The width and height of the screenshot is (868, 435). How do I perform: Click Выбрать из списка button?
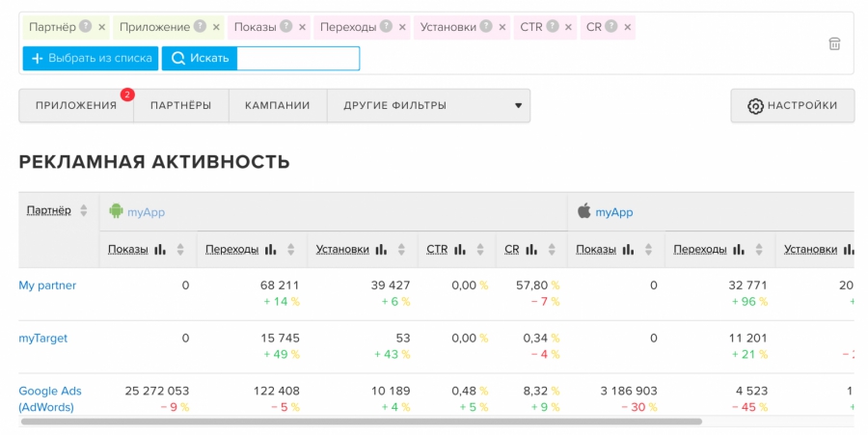91,58
